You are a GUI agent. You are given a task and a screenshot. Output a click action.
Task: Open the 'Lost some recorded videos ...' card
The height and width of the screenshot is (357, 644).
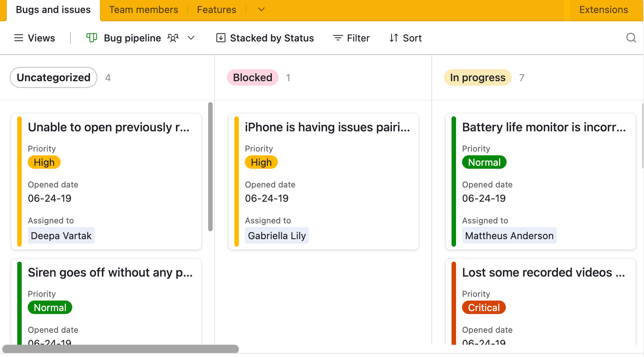(541, 301)
